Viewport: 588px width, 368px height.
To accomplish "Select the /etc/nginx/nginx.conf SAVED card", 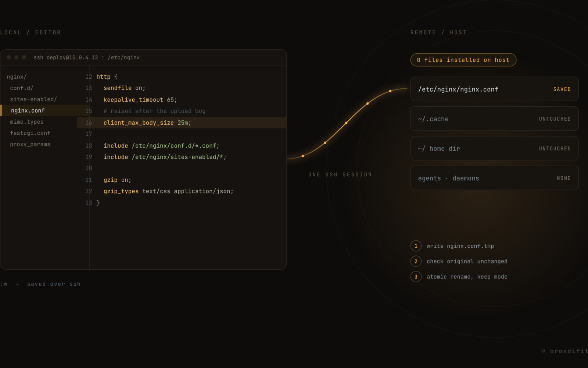I will point(494,89).
